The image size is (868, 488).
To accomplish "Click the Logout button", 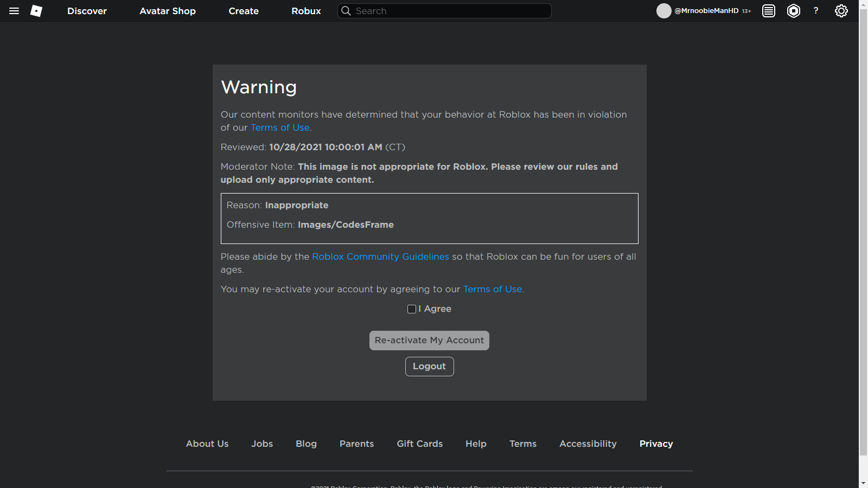I will [429, 367].
